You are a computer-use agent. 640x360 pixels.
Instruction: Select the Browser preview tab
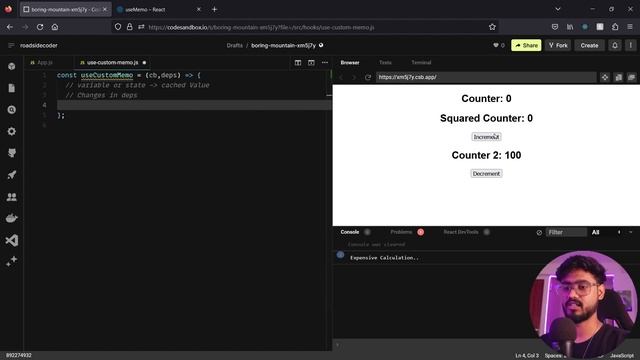[350, 62]
